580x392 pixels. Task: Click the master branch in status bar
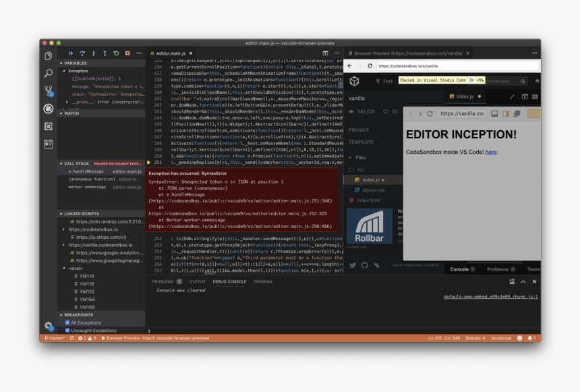[55, 338]
